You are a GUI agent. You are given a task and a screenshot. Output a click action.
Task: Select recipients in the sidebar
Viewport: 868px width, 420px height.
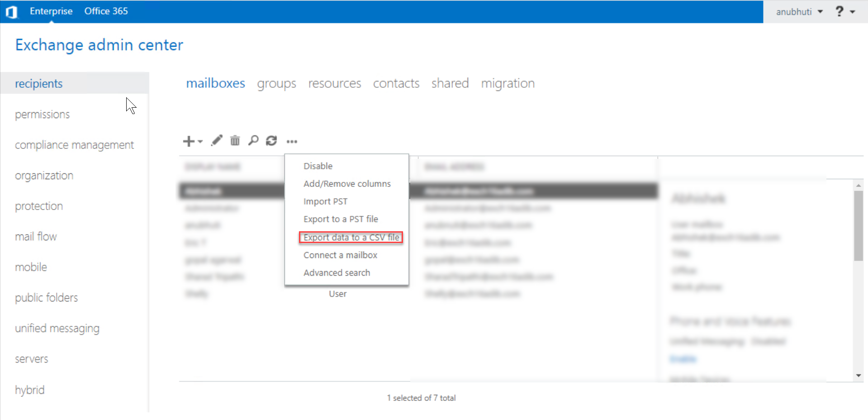[x=75, y=83]
